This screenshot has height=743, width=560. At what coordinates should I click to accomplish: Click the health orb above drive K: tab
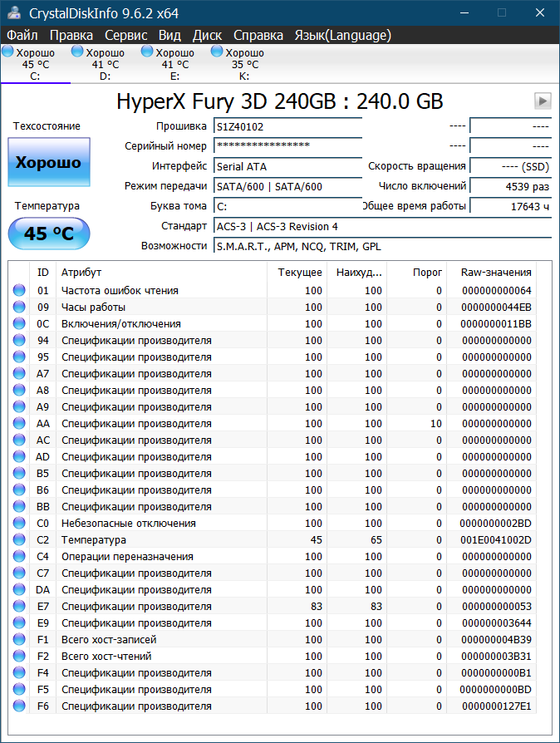tap(217, 52)
